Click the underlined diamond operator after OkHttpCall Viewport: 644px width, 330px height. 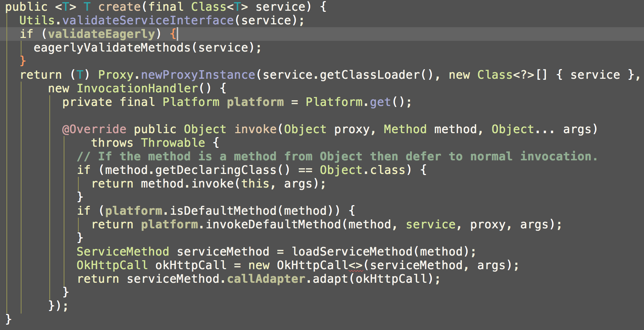(x=356, y=265)
